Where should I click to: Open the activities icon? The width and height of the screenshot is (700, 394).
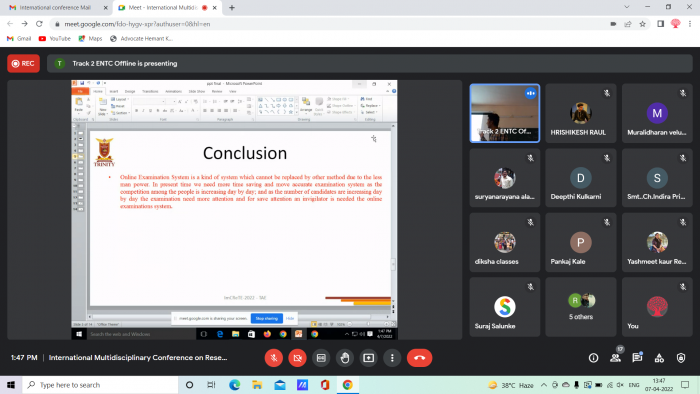pyautogui.click(x=659, y=358)
